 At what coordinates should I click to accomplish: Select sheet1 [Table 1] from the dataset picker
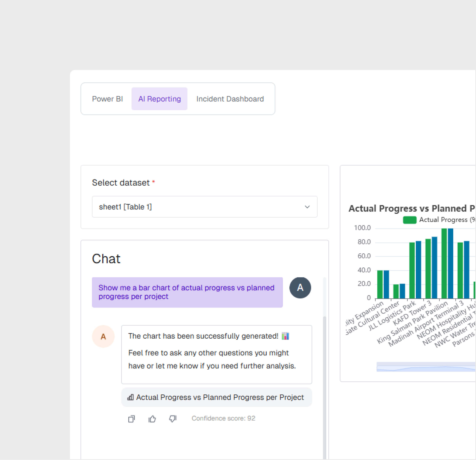pos(204,207)
